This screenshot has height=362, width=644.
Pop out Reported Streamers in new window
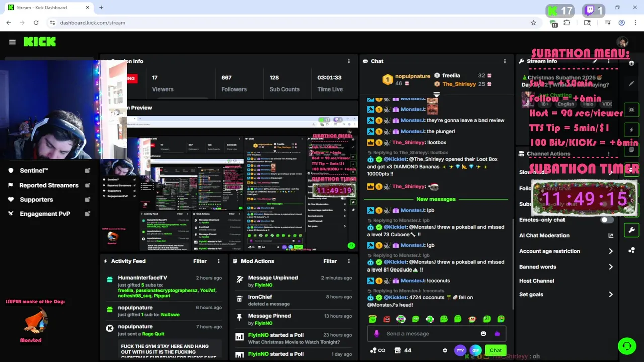(x=87, y=185)
